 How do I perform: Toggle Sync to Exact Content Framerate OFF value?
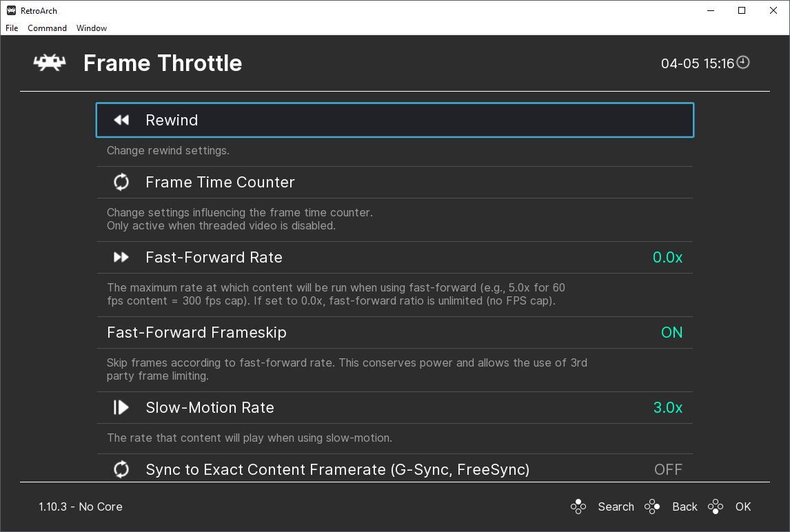668,469
